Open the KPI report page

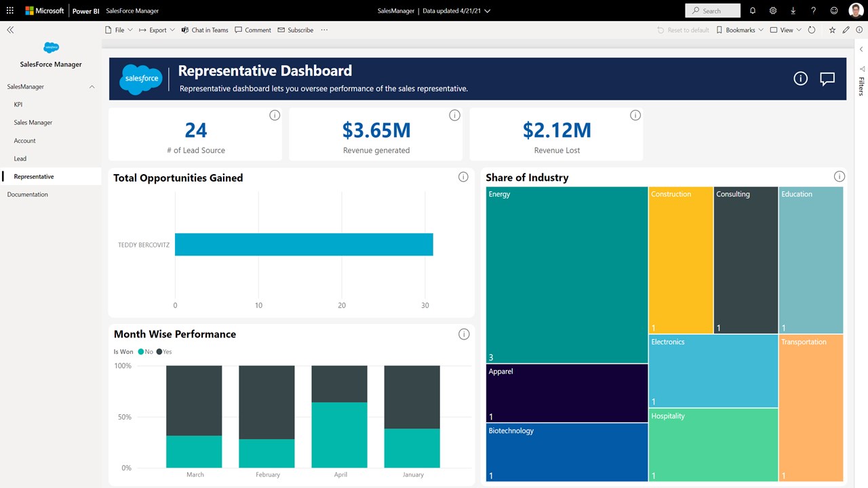51,104
